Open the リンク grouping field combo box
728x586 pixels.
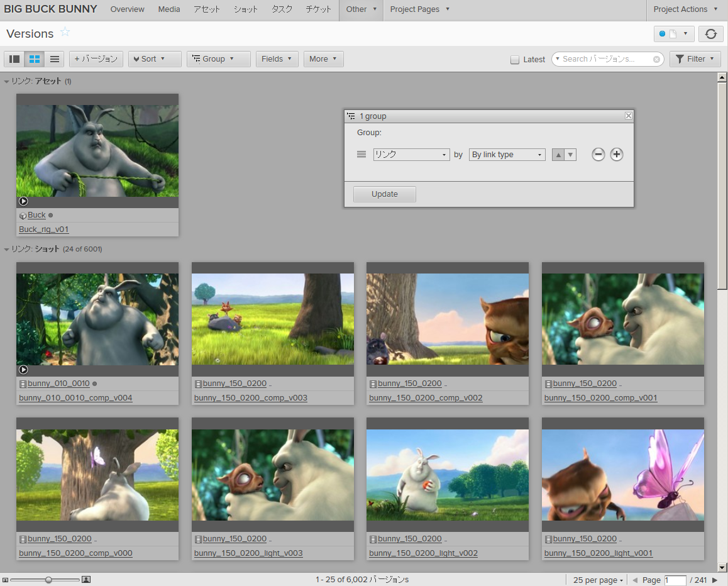pos(411,155)
